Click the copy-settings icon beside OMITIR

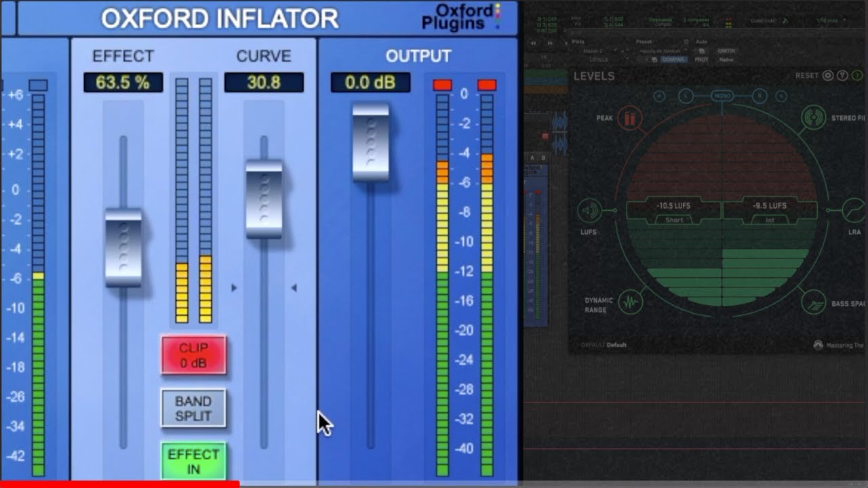[x=701, y=51]
